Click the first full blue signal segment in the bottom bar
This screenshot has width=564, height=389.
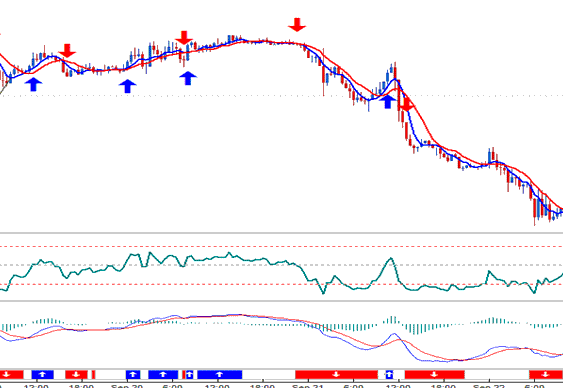pos(42,375)
